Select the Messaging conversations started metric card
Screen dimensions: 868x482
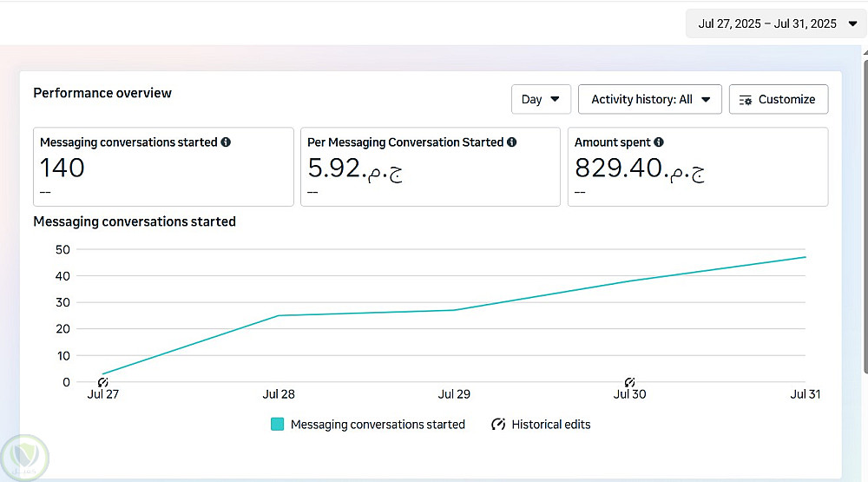[x=165, y=167]
